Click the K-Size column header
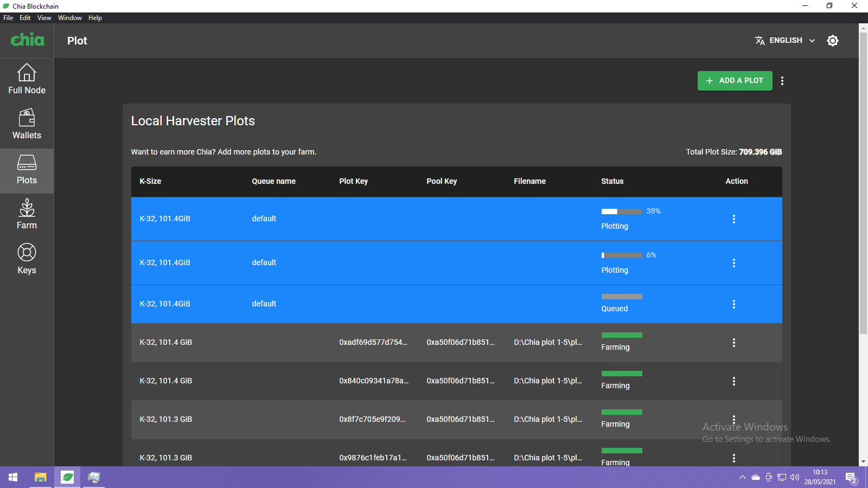Image resolution: width=868 pixels, height=488 pixels. [x=150, y=181]
